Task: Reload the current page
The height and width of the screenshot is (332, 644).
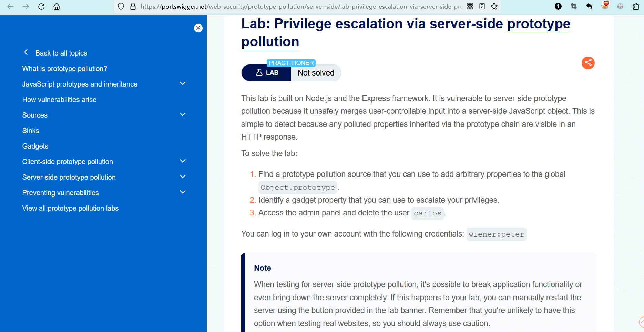Action: point(41,7)
